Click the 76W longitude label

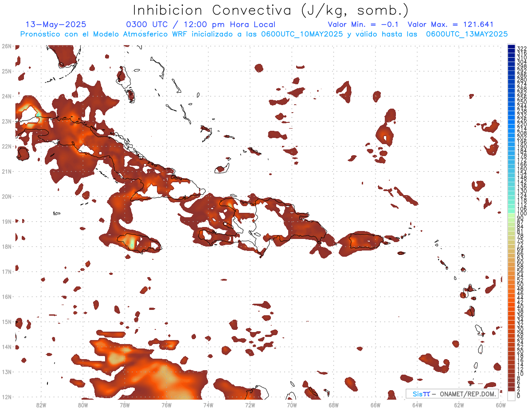166,405
